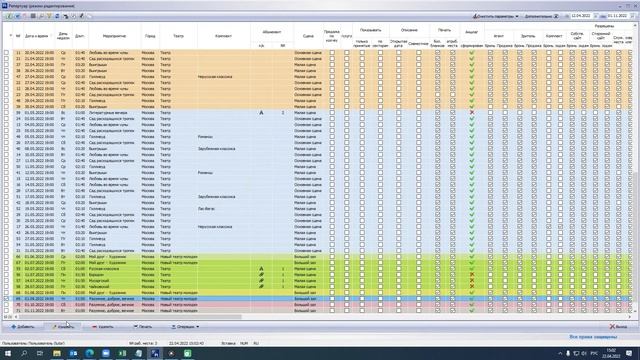The width and height of the screenshot is (640, 360).
Task: Tick the row checkbox for Русская классика entry
Action: coord(6,269)
